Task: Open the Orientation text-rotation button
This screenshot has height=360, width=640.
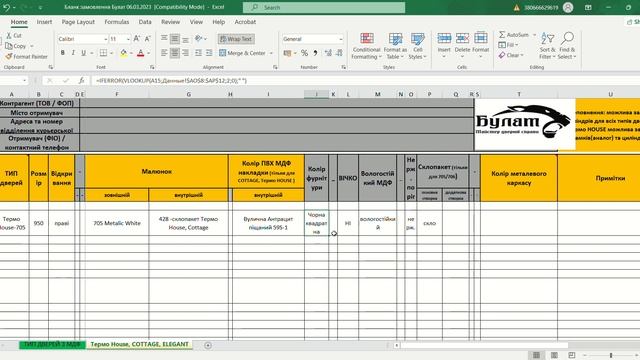Action: pyautogui.click(x=199, y=39)
